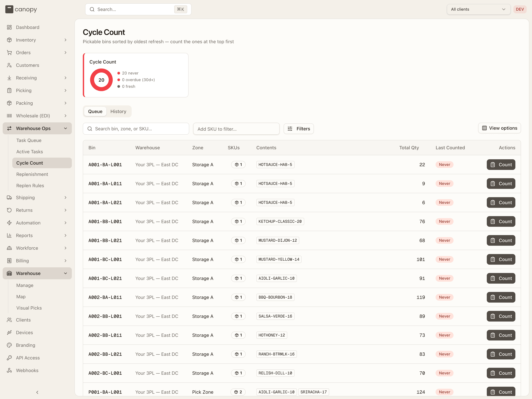Expand the Reports section
532x399 pixels.
[65, 235]
